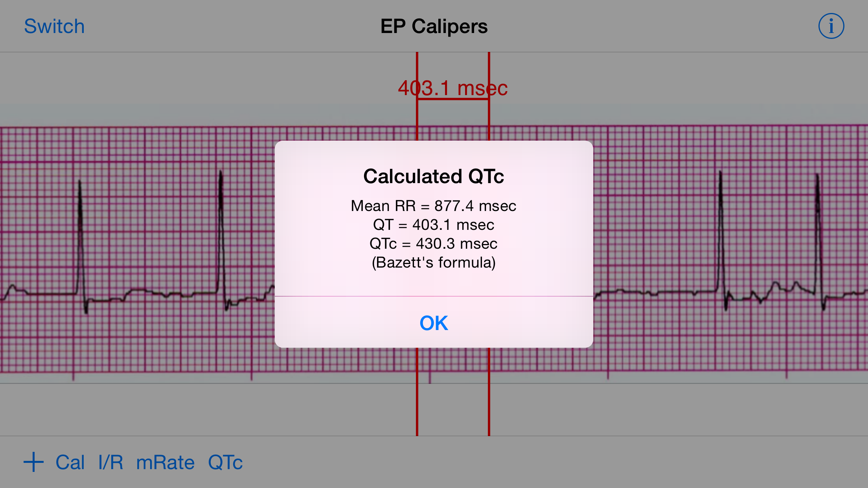Tap the first QRS spike on ECG
The image size is (868, 488).
pos(81,244)
